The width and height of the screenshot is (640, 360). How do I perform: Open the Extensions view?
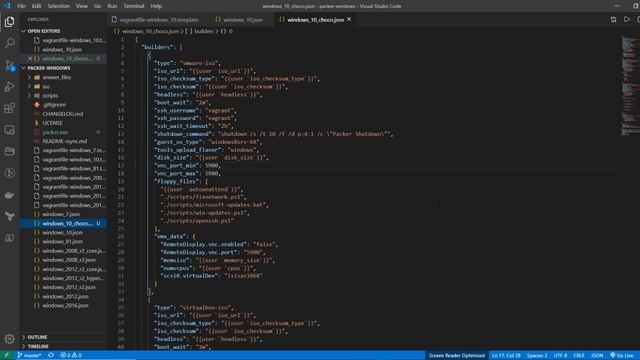click(9, 108)
